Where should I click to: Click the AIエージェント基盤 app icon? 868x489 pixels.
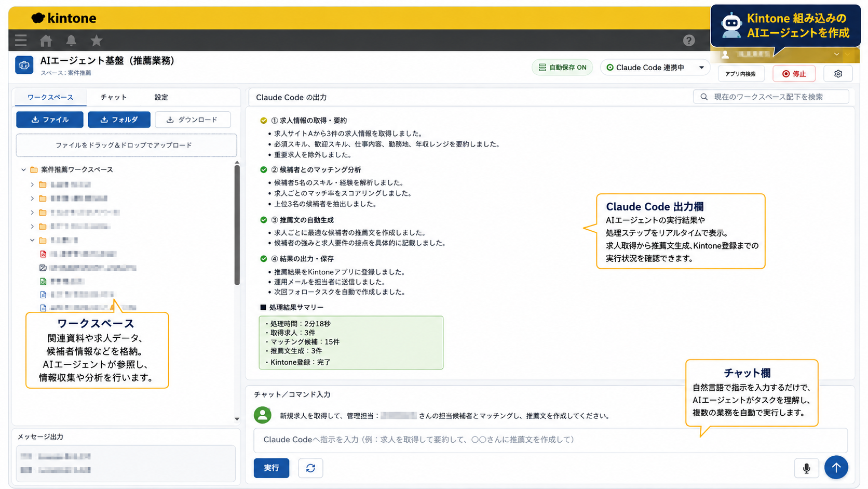tap(24, 65)
